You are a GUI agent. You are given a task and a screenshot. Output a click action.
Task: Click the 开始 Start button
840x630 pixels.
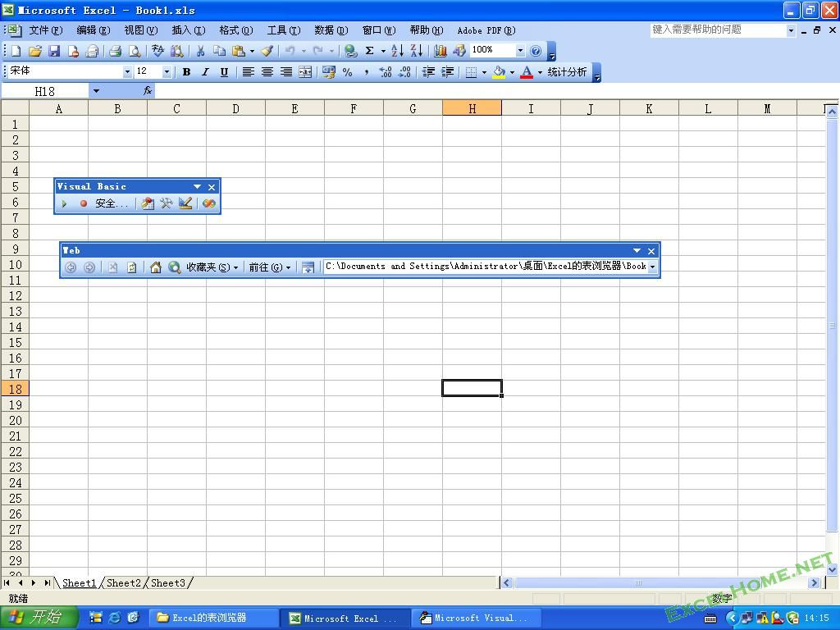tap(39, 618)
